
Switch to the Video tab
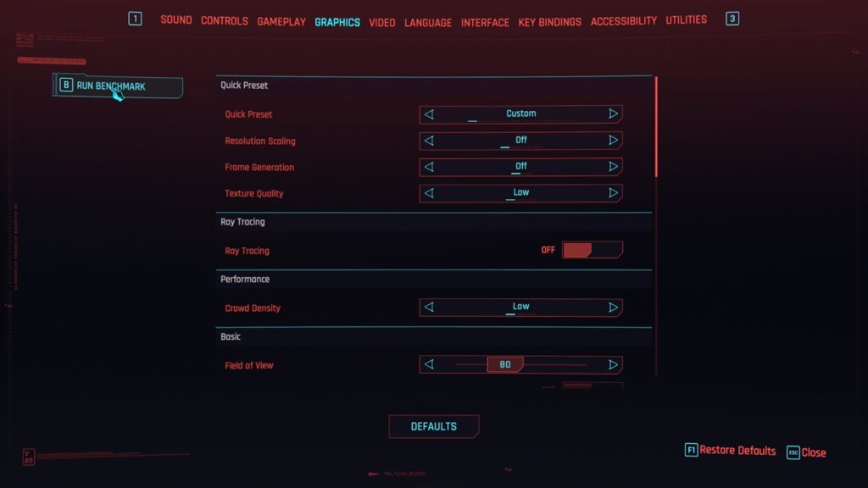click(382, 23)
